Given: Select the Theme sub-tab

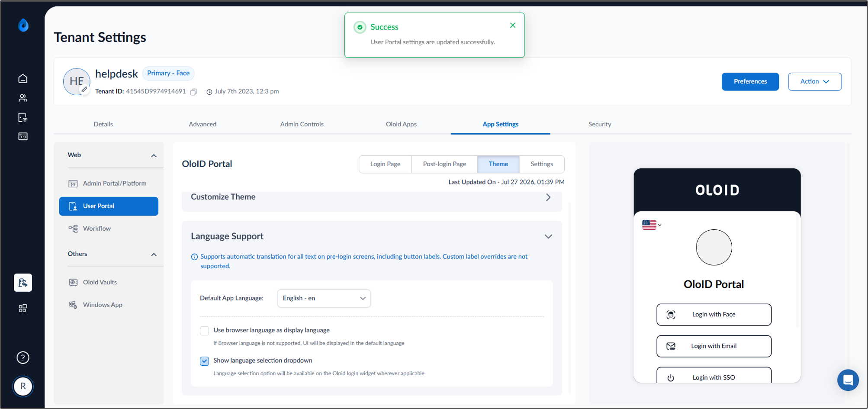Looking at the screenshot, I should pyautogui.click(x=498, y=164).
